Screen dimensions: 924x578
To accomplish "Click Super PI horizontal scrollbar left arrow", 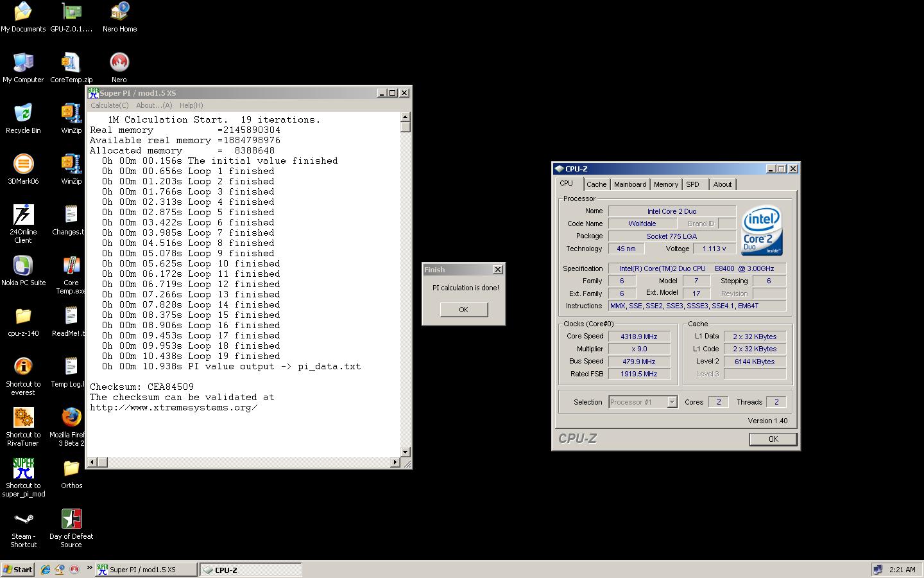I will [92, 462].
